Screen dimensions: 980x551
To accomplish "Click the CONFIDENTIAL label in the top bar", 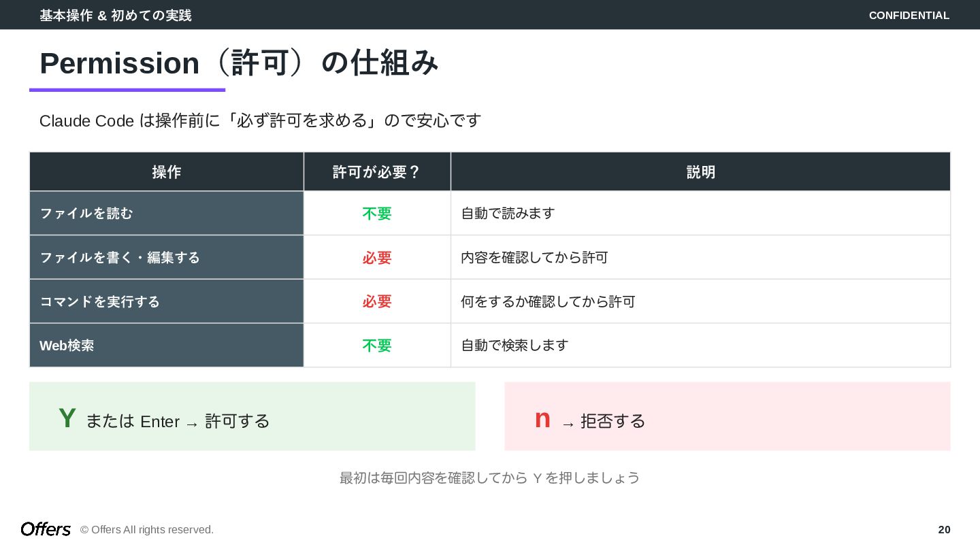I will [x=909, y=15].
